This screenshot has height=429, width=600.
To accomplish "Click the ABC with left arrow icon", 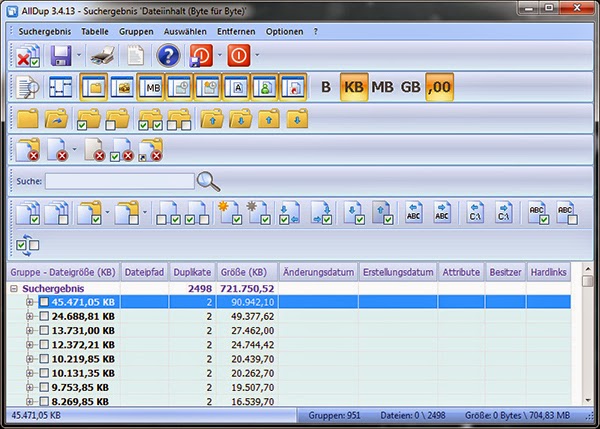I will pyautogui.click(x=414, y=212).
